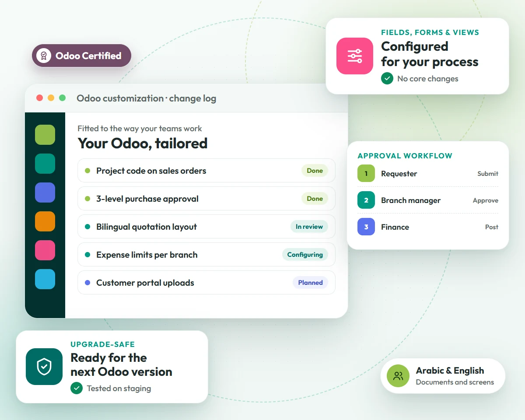
Task: Click the Configuring status pill
Action: tap(305, 255)
